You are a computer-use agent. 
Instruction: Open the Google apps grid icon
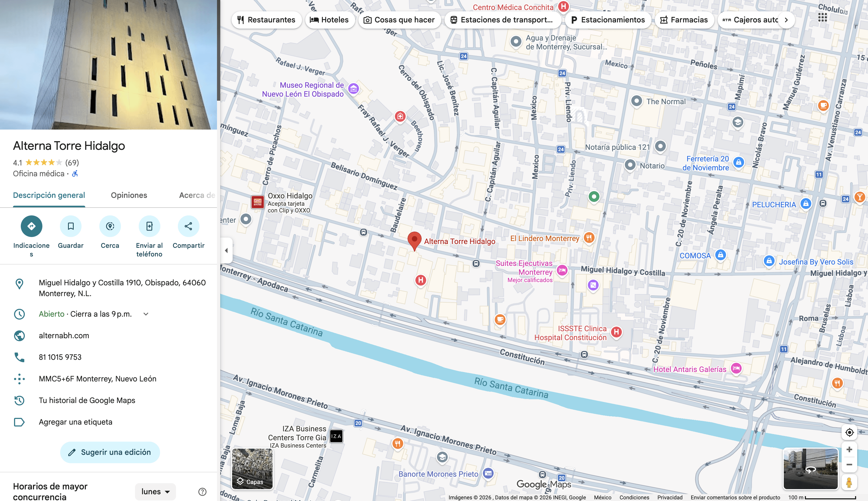(x=822, y=17)
